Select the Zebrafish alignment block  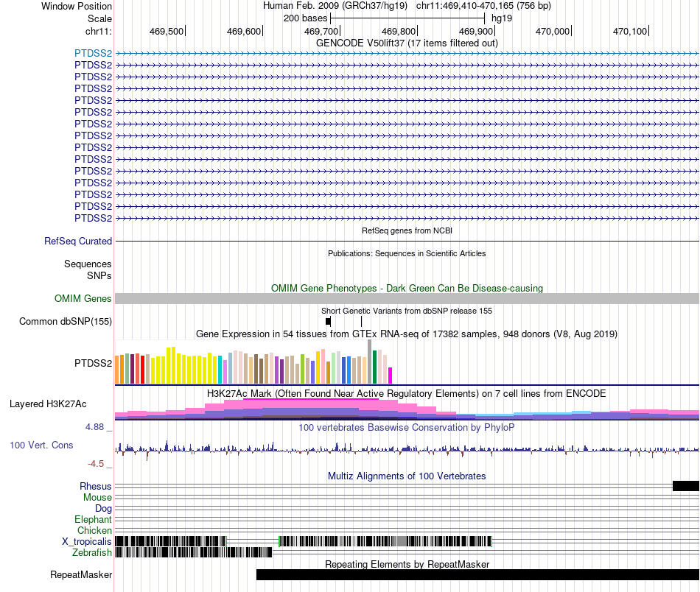[x=193, y=552]
